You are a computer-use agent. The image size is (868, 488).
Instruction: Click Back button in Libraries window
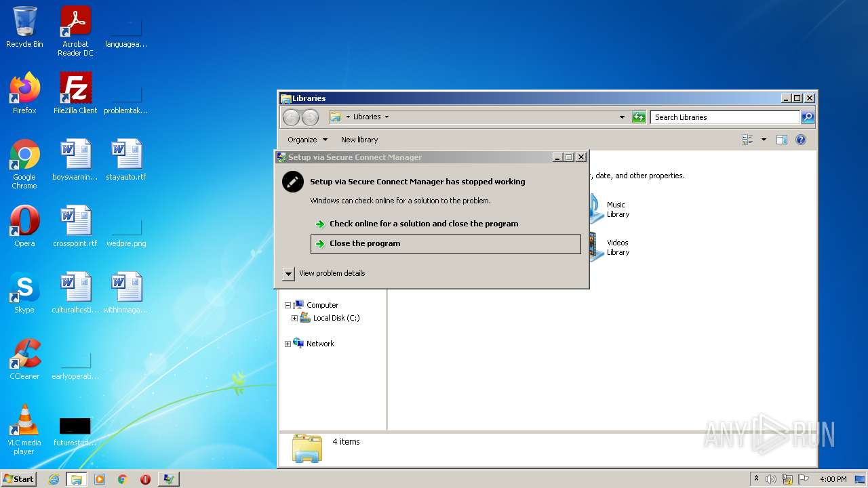(x=292, y=117)
